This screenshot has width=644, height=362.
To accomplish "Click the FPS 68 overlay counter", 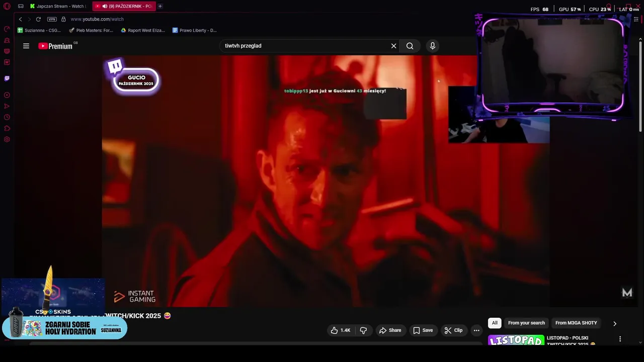I will [x=539, y=9].
